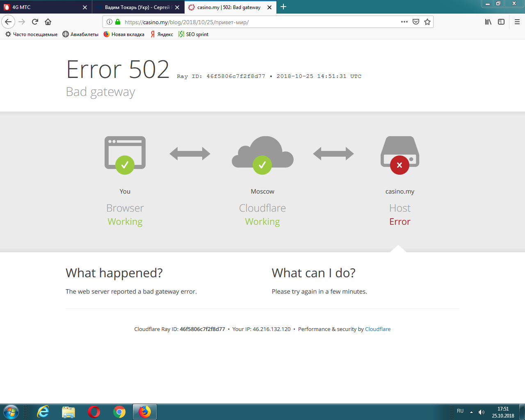Image resolution: width=525 pixels, height=420 pixels.
Task: Click the 'Error 502' heading
Action: click(x=118, y=69)
